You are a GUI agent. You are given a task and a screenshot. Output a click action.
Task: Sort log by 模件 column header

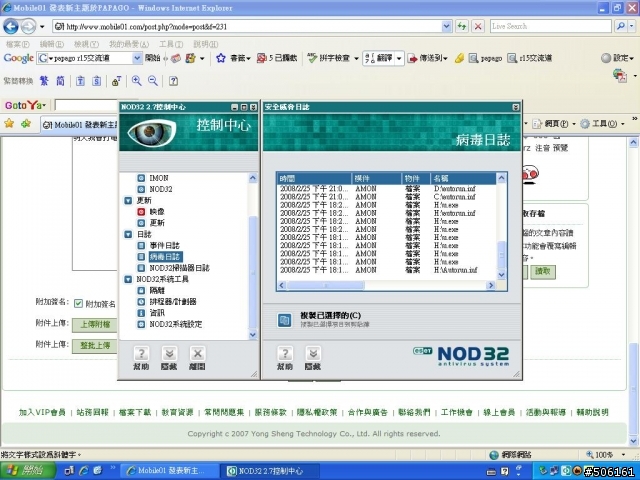[x=376, y=178]
